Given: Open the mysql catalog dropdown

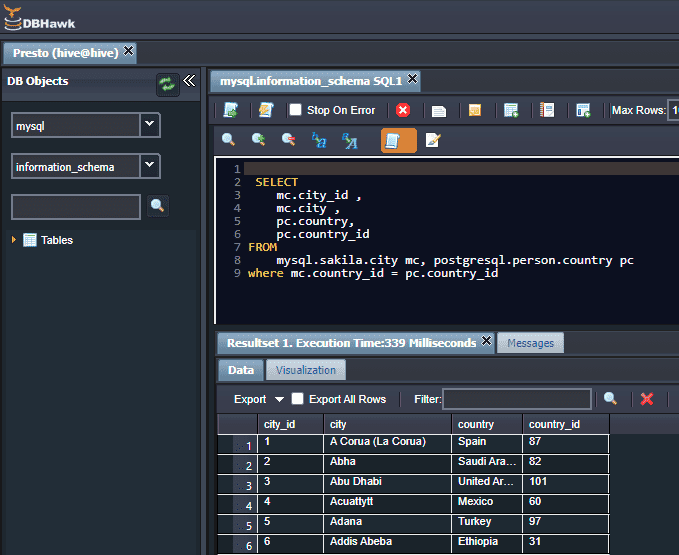Looking at the screenshot, I should coord(149,125).
